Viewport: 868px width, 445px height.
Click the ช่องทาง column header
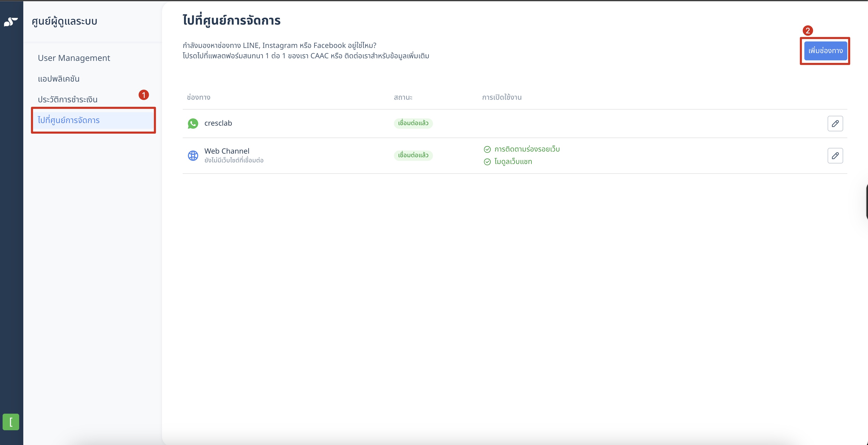[198, 97]
